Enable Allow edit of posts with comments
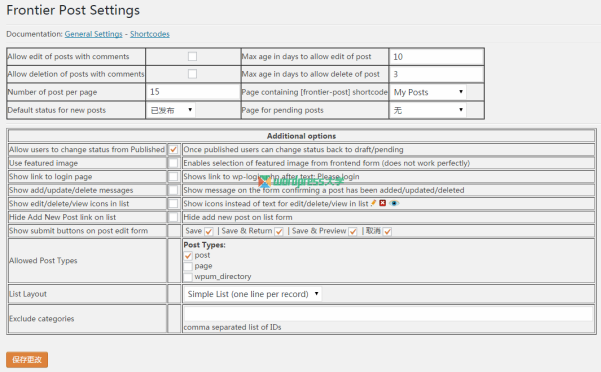Image resolution: width=601 pixels, height=372 pixels. coord(192,57)
